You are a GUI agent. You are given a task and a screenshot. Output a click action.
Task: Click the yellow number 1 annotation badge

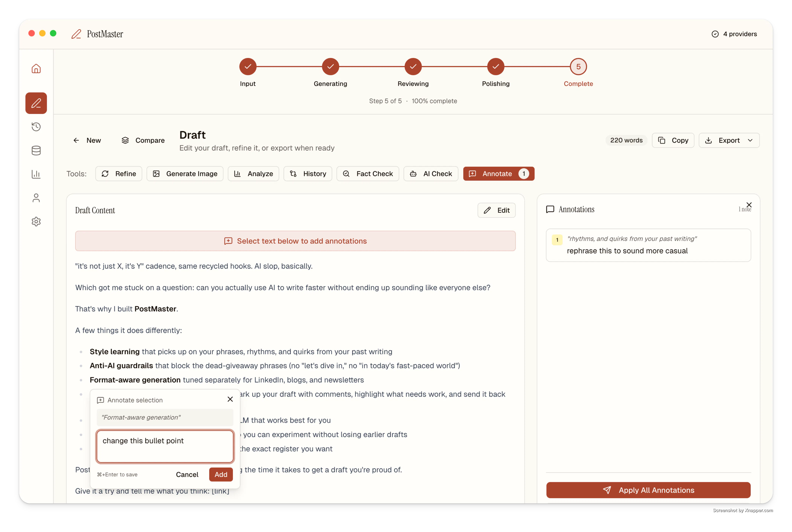click(x=557, y=240)
